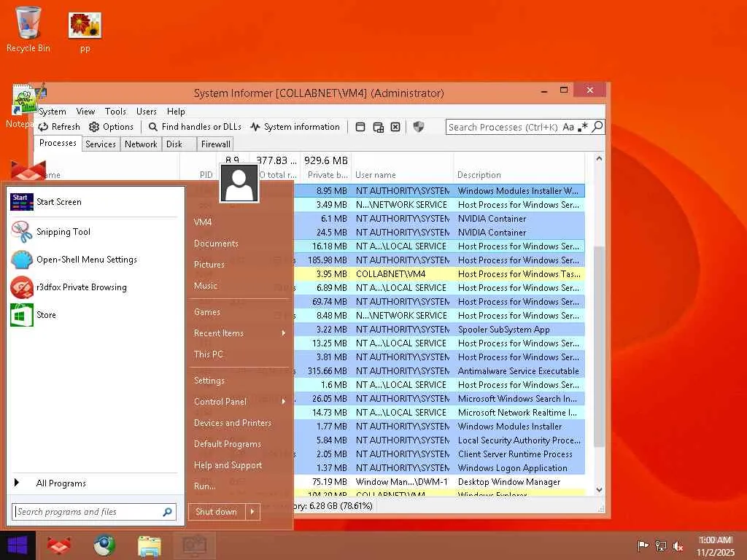Launch r3dfox Private Browsing
This screenshot has width=747, height=560.
(93, 287)
